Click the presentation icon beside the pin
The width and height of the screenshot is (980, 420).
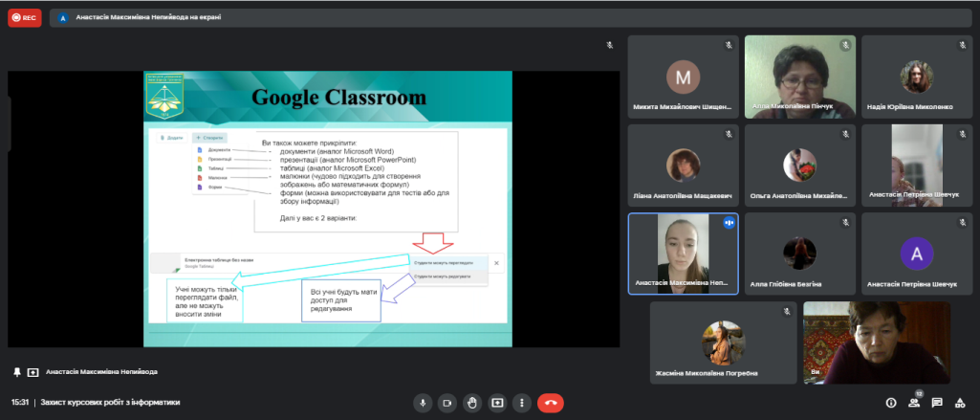pyautogui.click(x=33, y=372)
